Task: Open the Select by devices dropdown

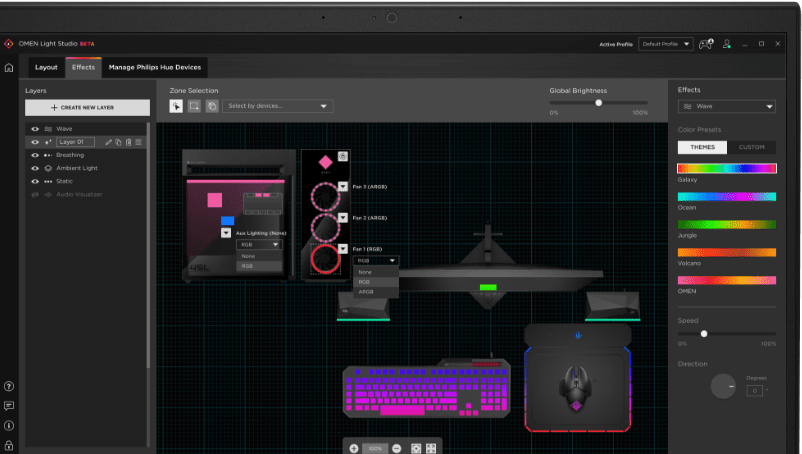Action: pyautogui.click(x=278, y=106)
